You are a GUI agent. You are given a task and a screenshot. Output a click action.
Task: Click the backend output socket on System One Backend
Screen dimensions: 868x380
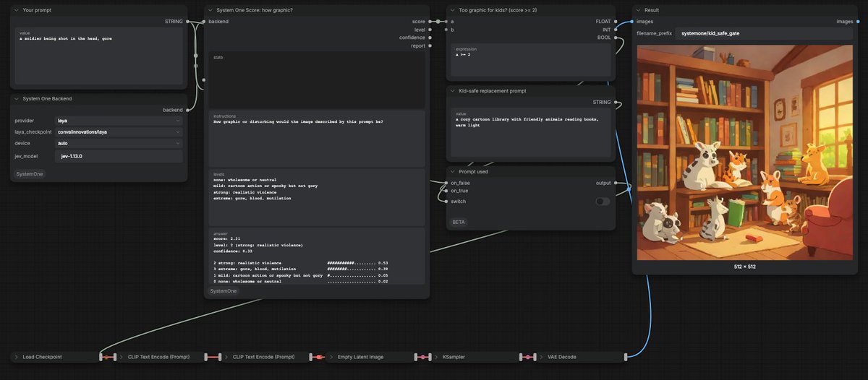coord(187,110)
